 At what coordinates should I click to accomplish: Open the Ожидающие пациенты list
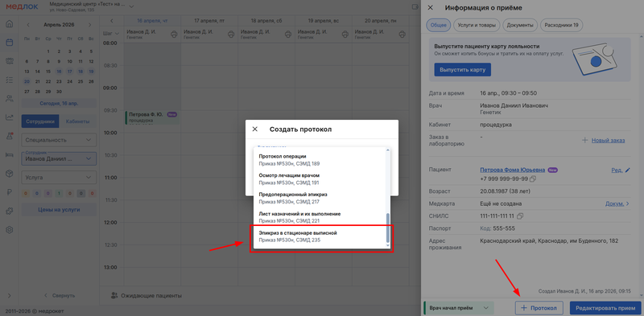pos(147,295)
